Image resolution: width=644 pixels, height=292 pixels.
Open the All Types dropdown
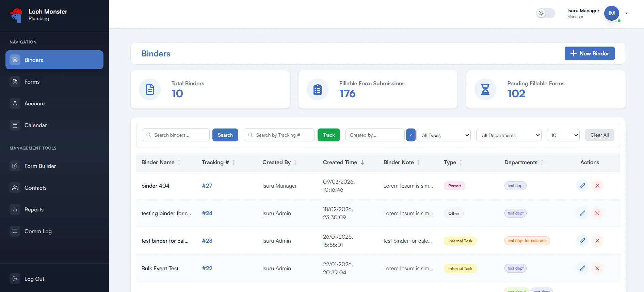pyautogui.click(x=444, y=135)
